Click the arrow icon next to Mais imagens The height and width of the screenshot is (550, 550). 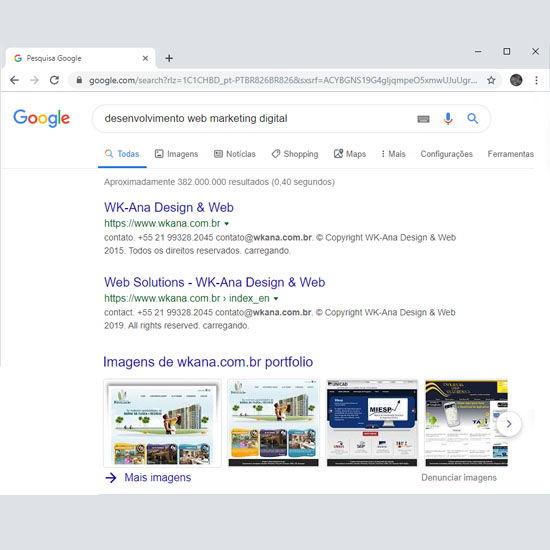111,478
